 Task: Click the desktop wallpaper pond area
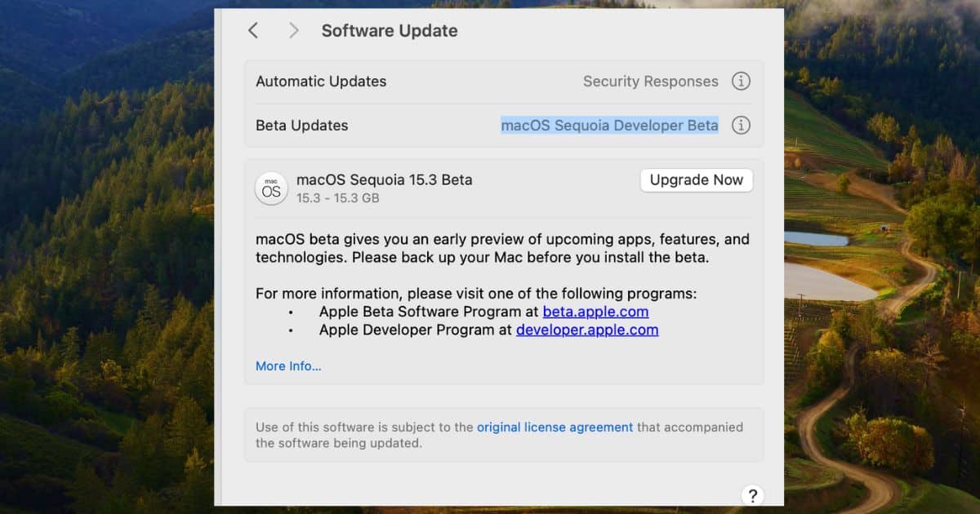pyautogui.click(x=825, y=281)
